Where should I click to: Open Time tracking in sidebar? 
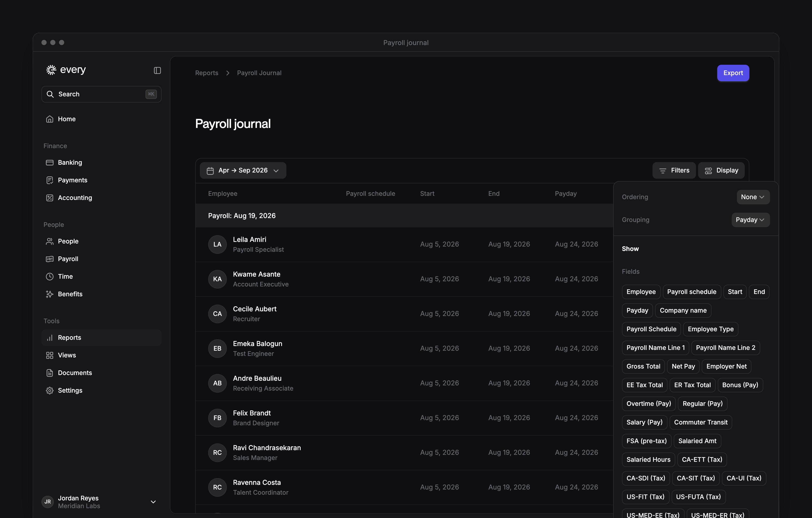point(101,276)
